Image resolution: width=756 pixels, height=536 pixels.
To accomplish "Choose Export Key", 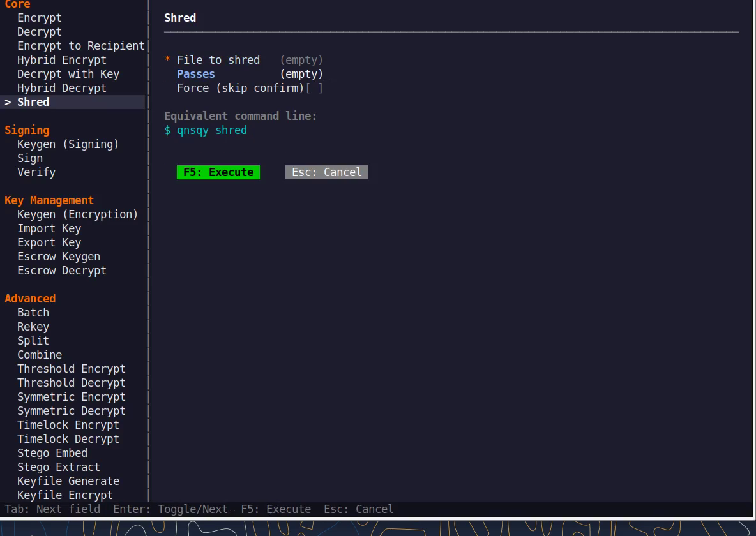I will pyautogui.click(x=49, y=242).
